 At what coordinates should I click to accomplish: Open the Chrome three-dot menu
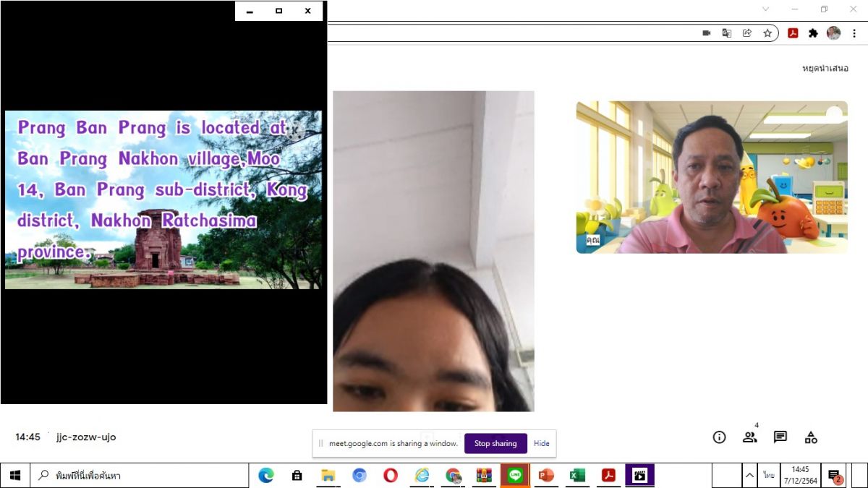pos(854,33)
